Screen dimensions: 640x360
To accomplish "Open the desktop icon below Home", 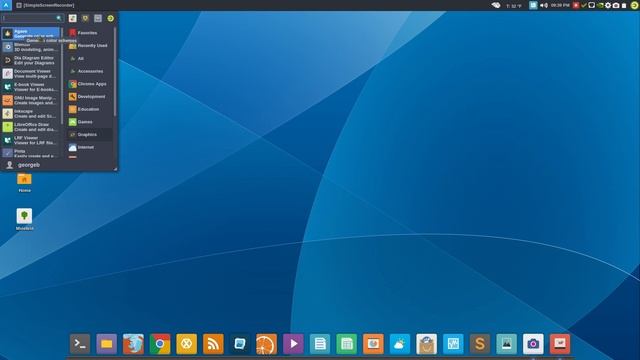I will click(24, 219).
